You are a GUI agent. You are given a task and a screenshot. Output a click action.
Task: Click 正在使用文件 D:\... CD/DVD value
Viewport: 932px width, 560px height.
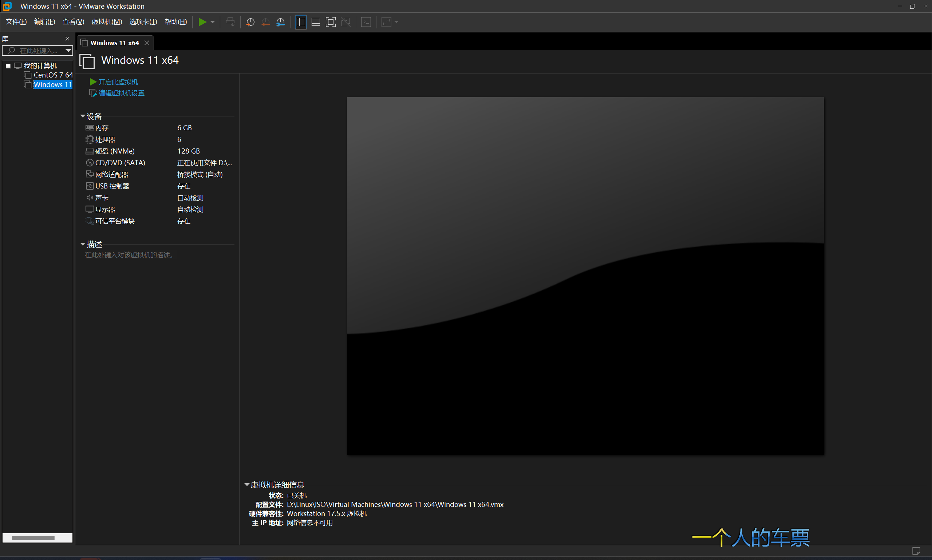tap(205, 163)
